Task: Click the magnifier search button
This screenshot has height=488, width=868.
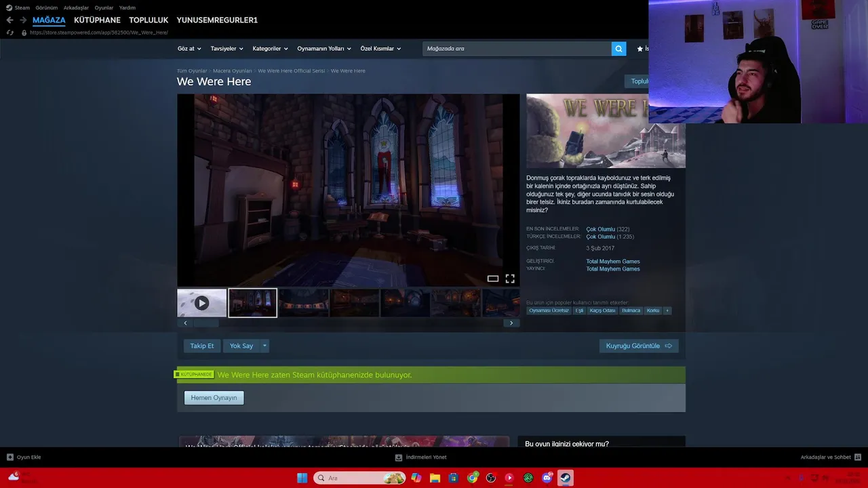Action: [x=618, y=49]
